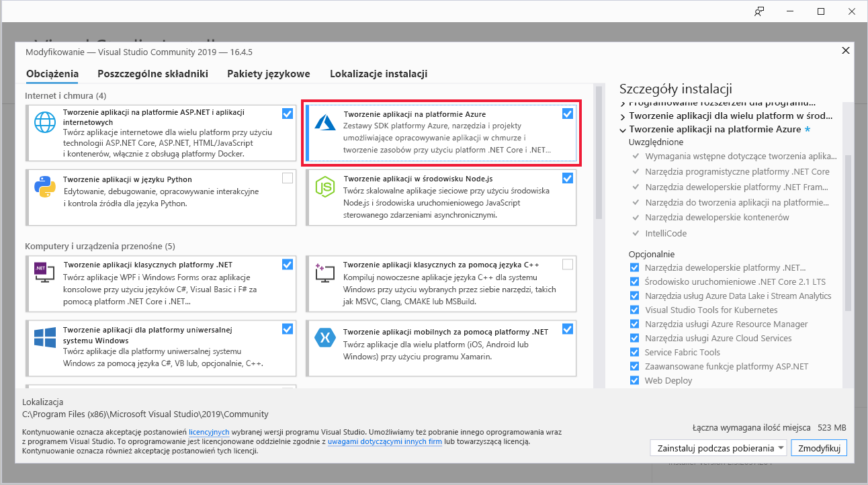The height and width of the screenshot is (485, 868).
Task: Select the Azure development workload card
Action: pyautogui.click(x=441, y=133)
